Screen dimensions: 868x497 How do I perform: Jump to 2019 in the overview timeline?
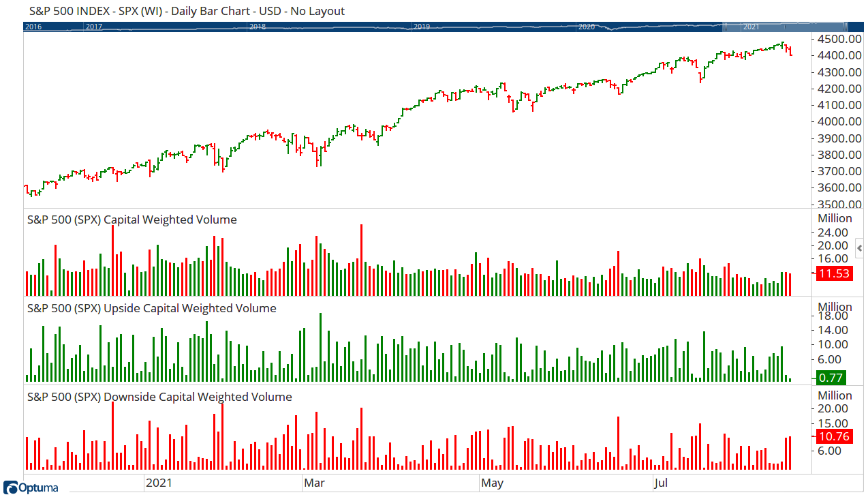point(422,27)
